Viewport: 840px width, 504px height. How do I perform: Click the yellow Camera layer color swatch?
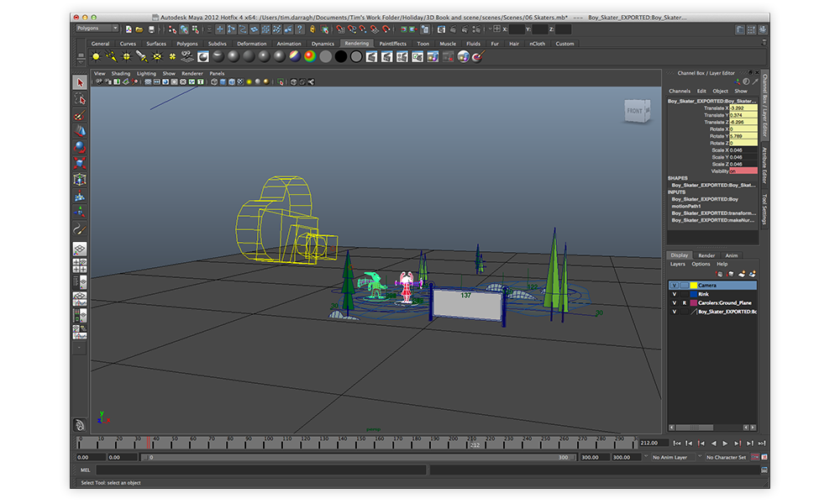point(694,285)
